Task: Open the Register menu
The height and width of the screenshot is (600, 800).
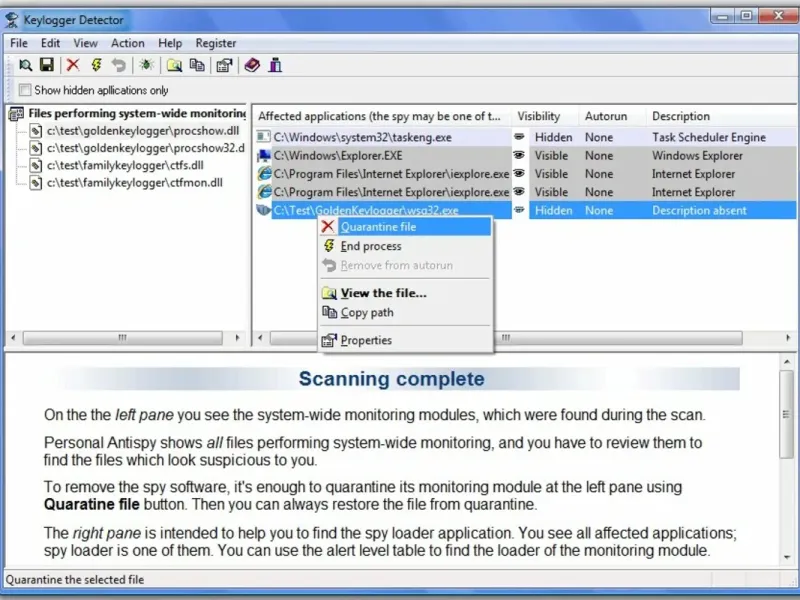Action: point(216,43)
